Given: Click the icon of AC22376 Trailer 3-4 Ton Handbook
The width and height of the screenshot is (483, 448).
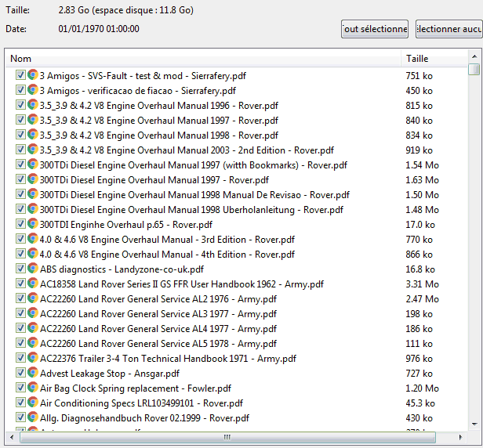Looking at the screenshot, I should pos(33,358).
